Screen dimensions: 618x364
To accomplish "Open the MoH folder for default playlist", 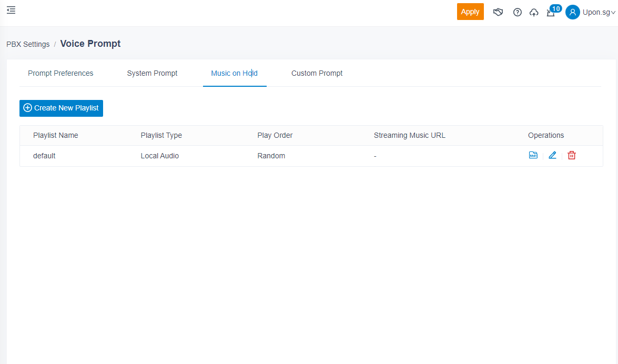I will (533, 155).
